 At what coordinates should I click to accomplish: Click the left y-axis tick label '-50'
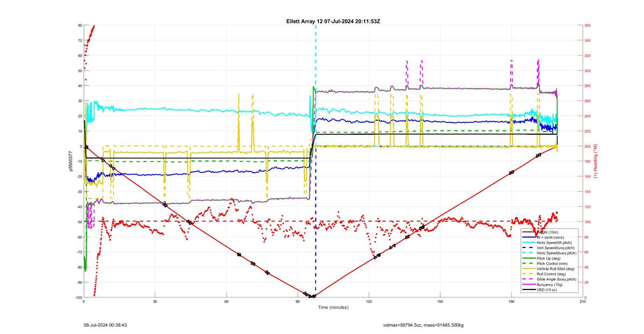click(x=78, y=222)
